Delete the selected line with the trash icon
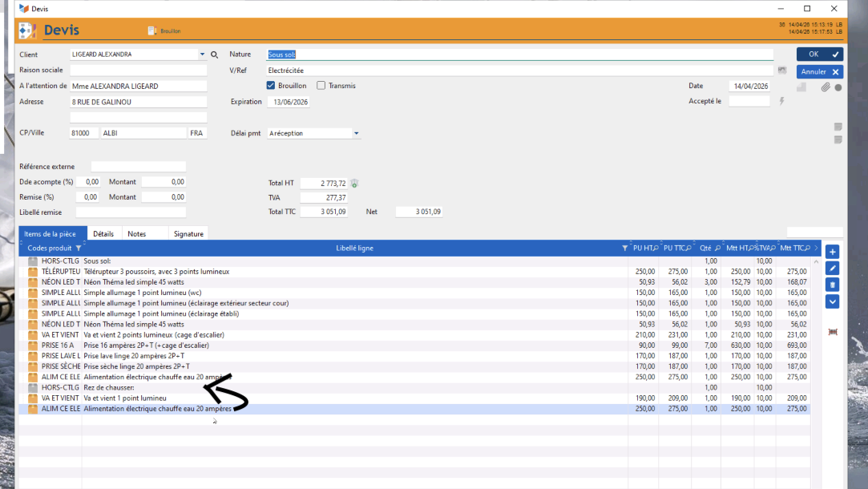Image resolution: width=868 pixels, height=489 pixels. [x=832, y=285]
